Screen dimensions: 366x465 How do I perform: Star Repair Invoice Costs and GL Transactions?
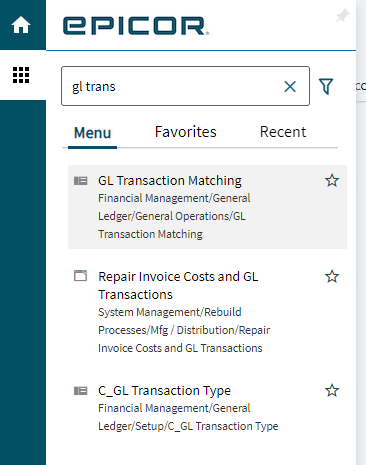332,276
